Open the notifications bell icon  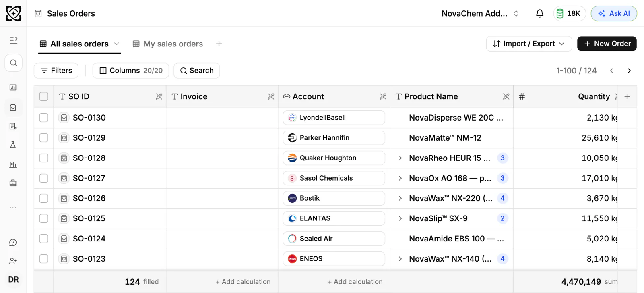[x=540, y=13]
